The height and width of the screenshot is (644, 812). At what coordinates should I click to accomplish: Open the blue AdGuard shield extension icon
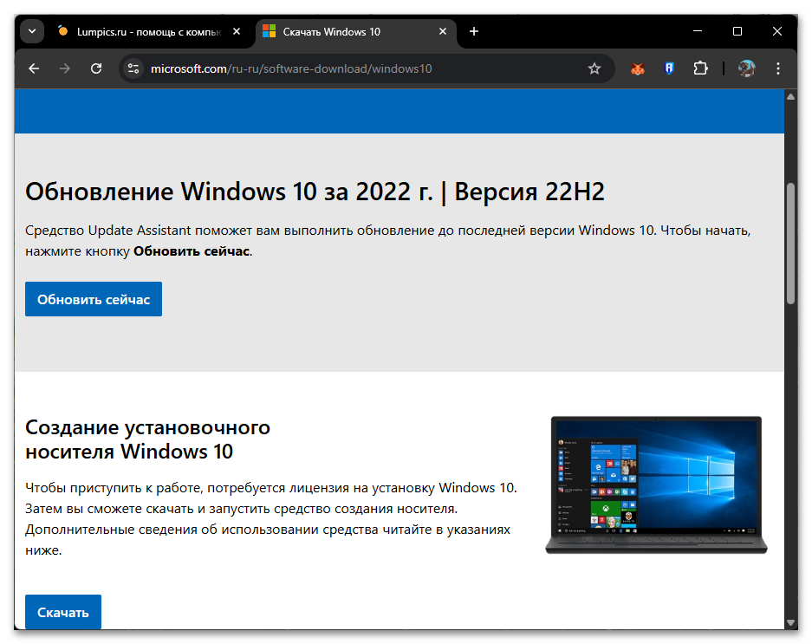click(x=669, y=68)
